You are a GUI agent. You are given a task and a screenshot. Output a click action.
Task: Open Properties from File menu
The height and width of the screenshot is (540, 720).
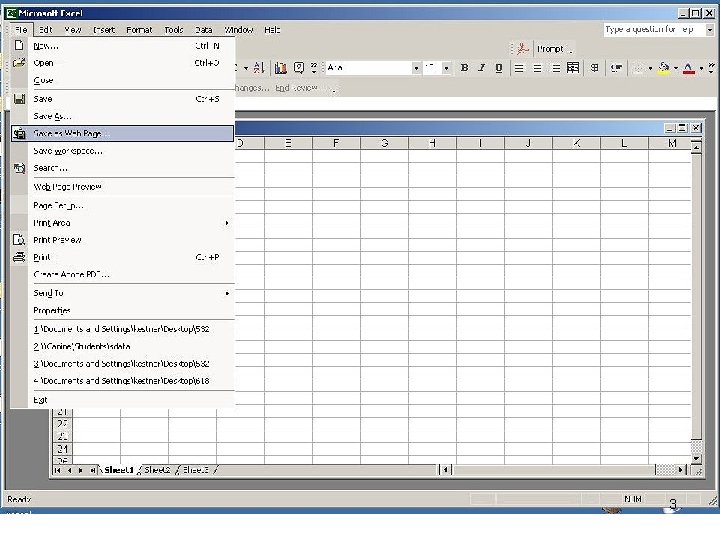pos(122,311)
